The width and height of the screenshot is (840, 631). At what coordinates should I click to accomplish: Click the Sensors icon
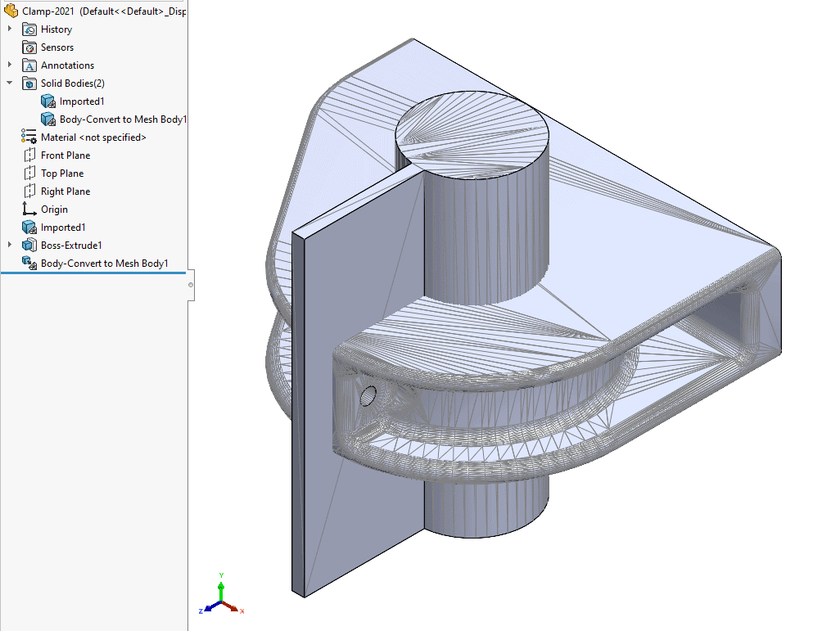pos(29,47)
